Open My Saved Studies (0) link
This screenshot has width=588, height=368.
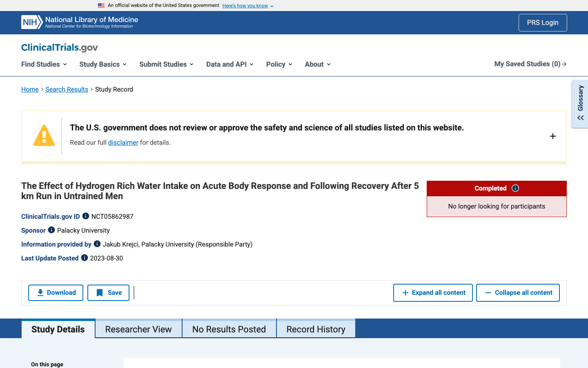click(530, 64)
